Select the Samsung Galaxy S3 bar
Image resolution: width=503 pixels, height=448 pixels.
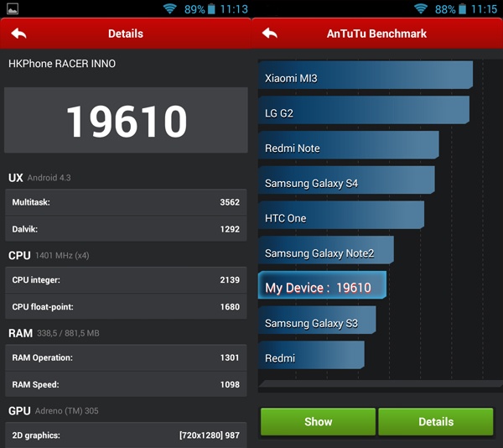click(317, 320)
